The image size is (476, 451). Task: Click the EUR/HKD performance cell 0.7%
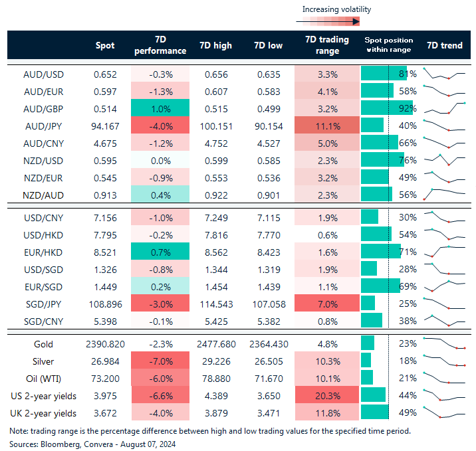tap(160, 251)
